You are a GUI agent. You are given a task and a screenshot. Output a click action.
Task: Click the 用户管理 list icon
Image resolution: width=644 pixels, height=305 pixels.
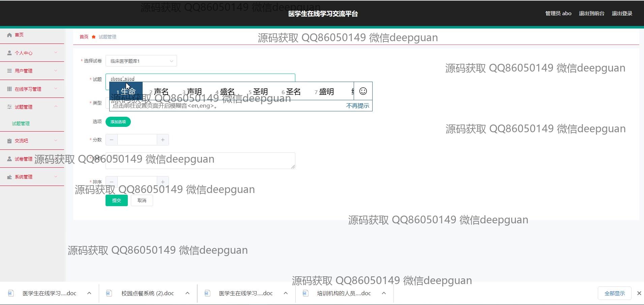[9, 71]
